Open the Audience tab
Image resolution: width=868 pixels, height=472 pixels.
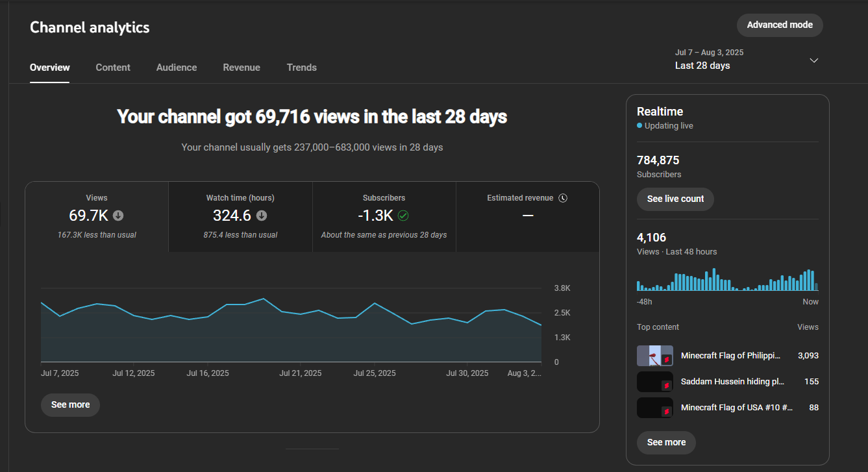pos(177,68)
